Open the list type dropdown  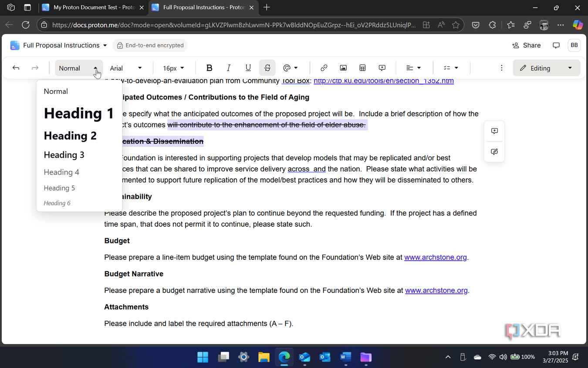pos(451,68)
